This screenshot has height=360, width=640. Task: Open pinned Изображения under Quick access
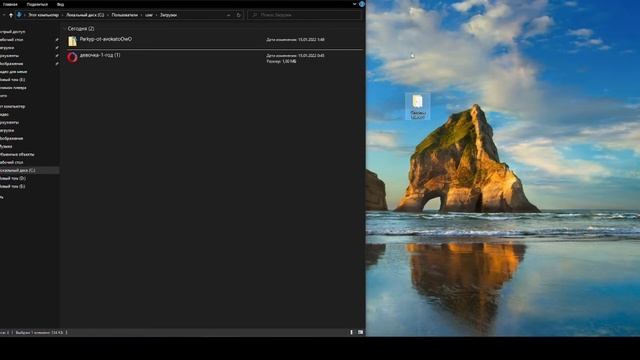tap(11, 64)
